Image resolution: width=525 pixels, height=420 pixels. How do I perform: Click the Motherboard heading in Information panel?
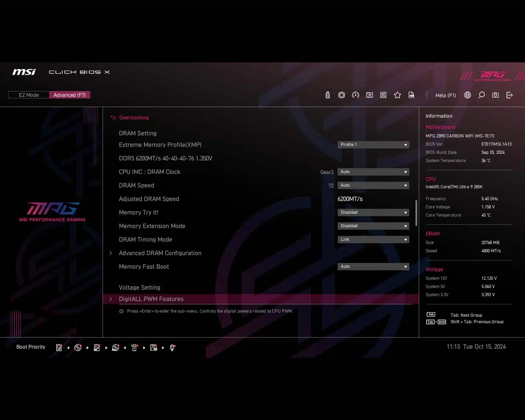[440, 127]
